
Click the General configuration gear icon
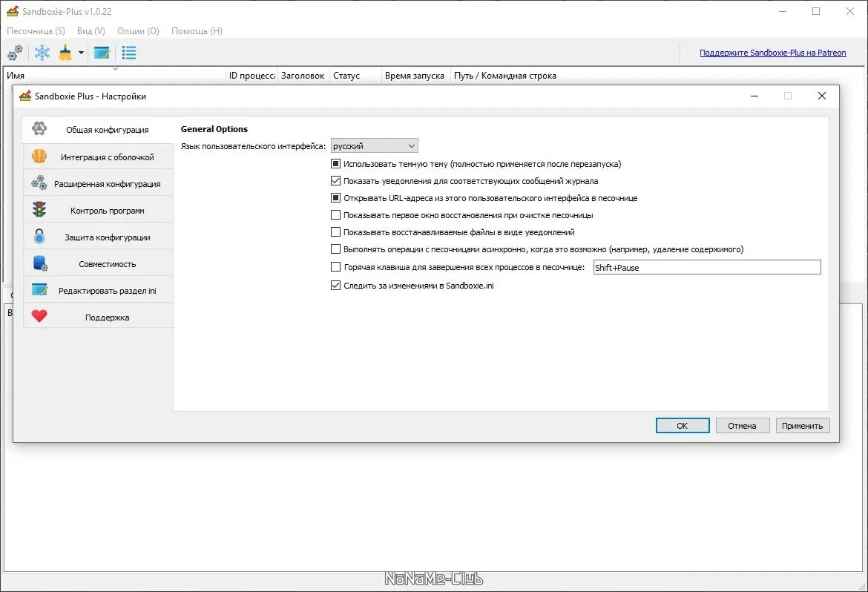pyautogui.click(x=39, y=128)
